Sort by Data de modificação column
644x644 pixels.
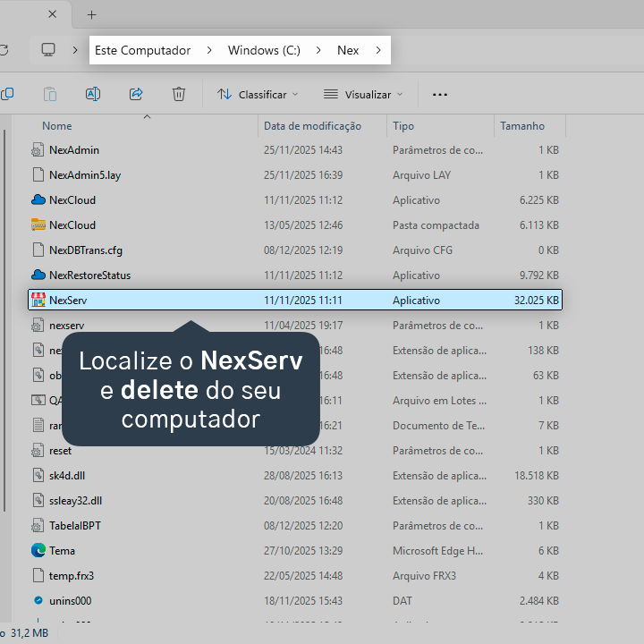[x=312, y=126]
